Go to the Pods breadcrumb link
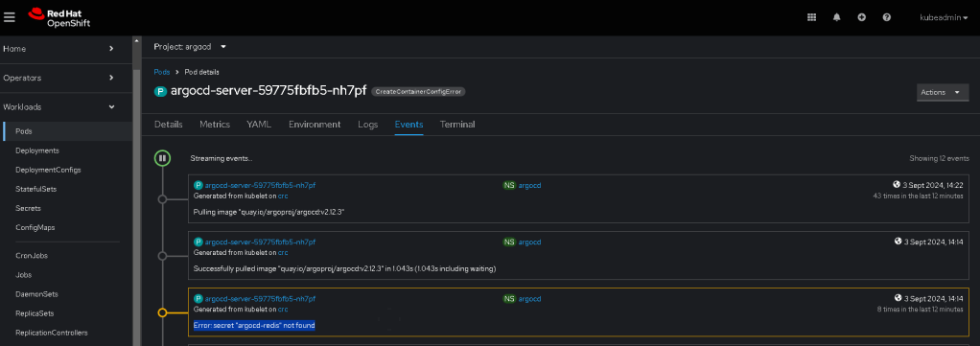980x346 pixels. (162, 72)
